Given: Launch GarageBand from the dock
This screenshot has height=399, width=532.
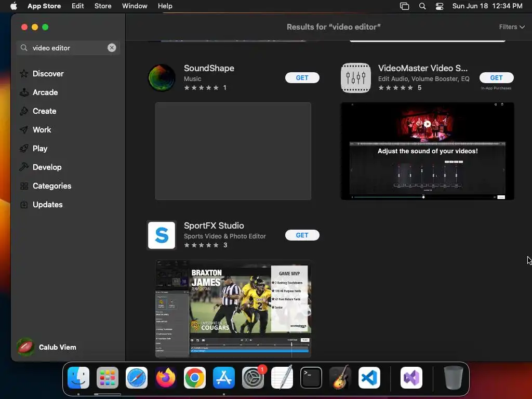Looking at the screenshot, I should tap(340, 377).
